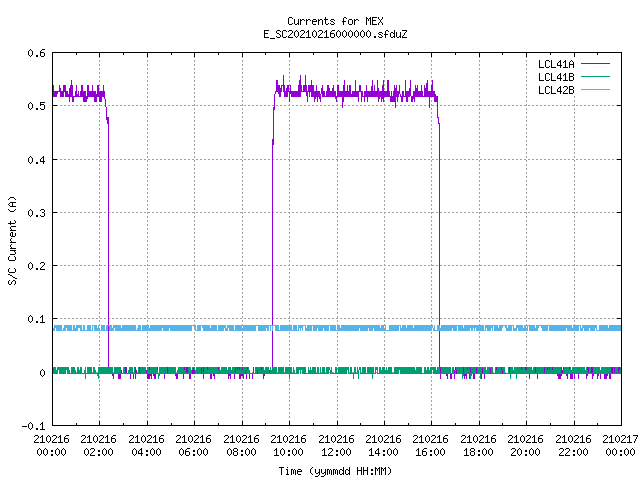
Task: Click the LCL41A legend label
Action: click(556, 64)
